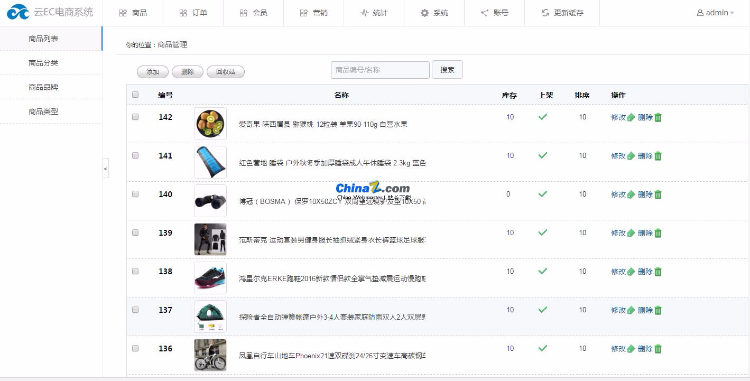750x381 pixels.
Task: Open the running shoe thumbnail for product 138
Action: [210, 278]
